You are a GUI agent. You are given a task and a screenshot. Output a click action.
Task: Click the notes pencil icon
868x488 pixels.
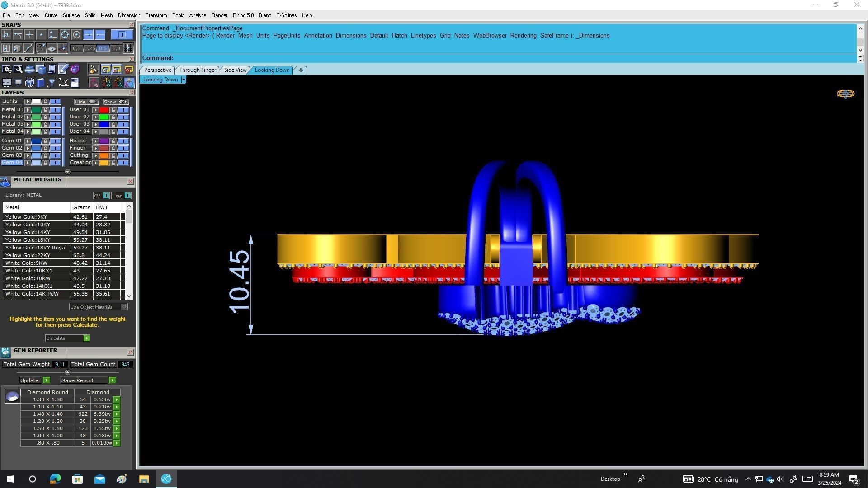click(63, 69)
